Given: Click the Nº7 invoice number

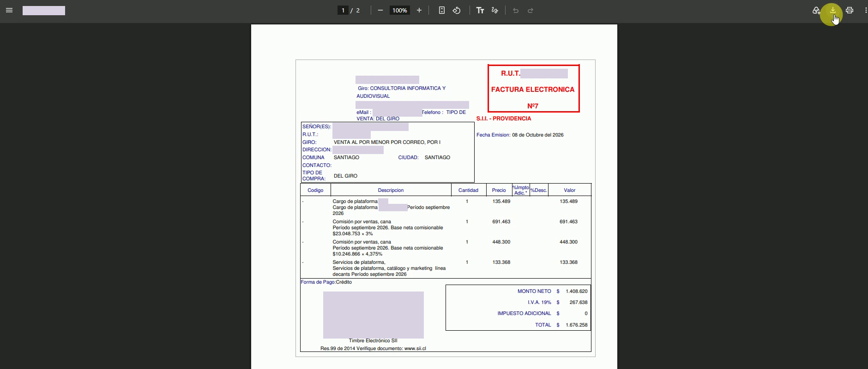Looking at the screenshot, I should coord(533,106).
